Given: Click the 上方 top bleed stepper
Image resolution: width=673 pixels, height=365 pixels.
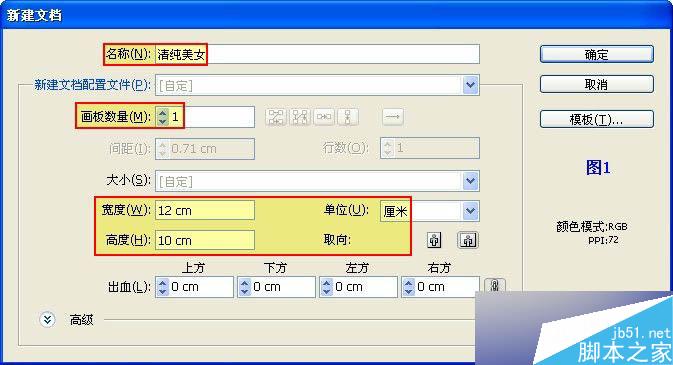Looking at the screenshot, I should click(162, 287).
